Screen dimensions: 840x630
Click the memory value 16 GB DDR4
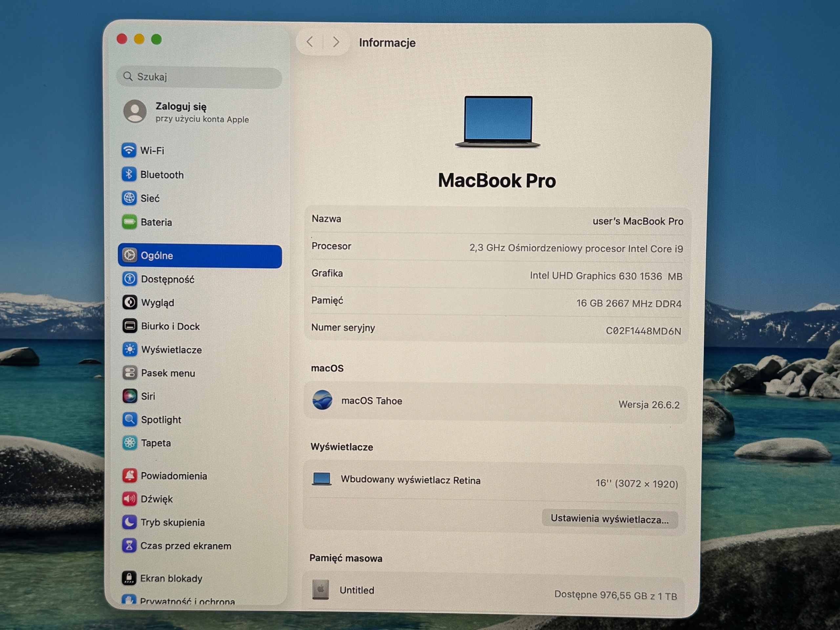click(629, 304)
